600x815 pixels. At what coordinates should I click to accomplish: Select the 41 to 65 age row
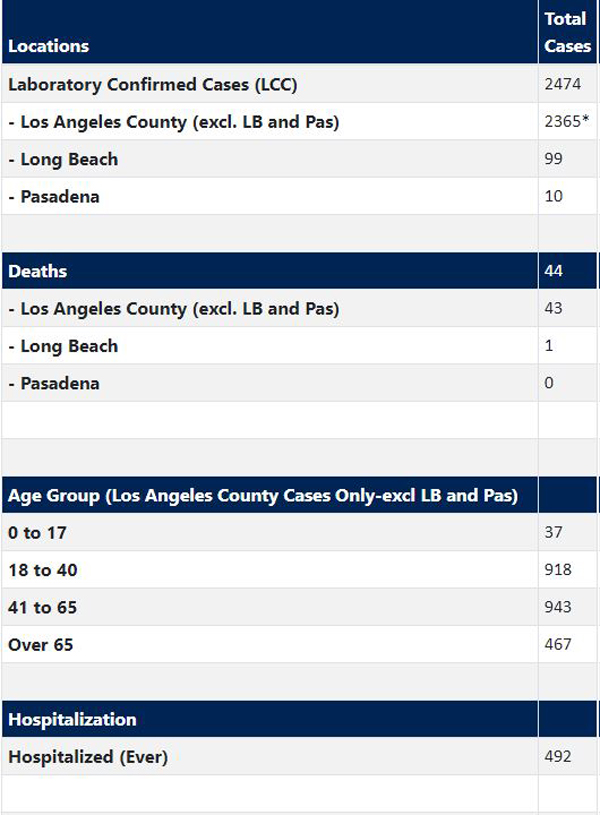[300, 607]
